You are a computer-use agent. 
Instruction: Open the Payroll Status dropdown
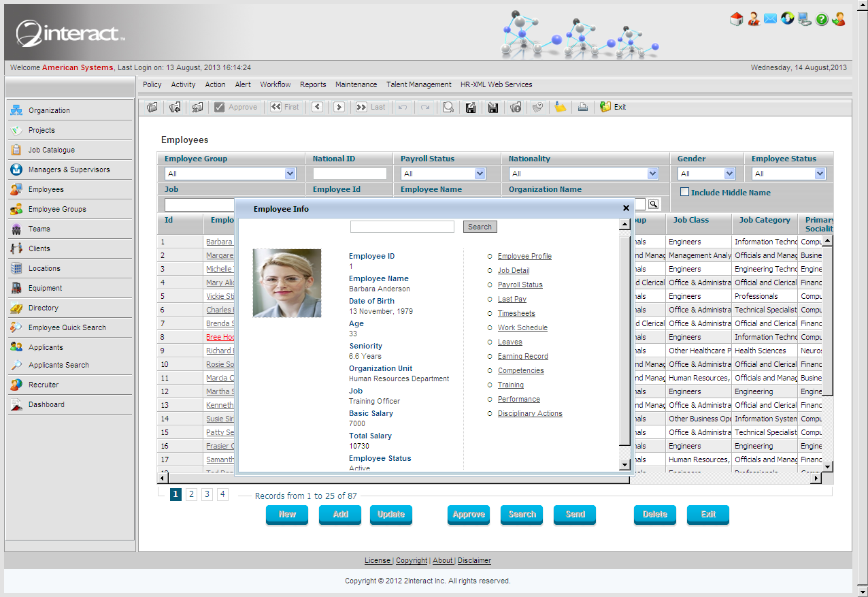pos(443,174)
